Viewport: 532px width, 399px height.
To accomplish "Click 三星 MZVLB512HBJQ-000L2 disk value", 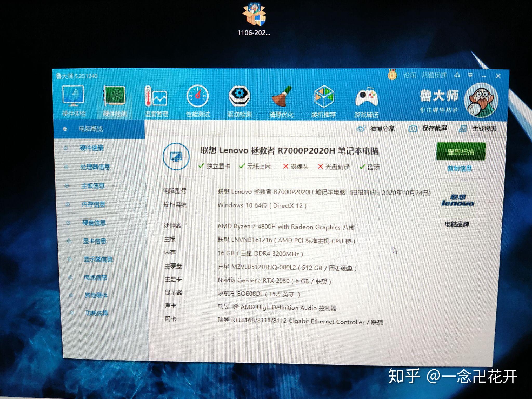I will 287,268.
